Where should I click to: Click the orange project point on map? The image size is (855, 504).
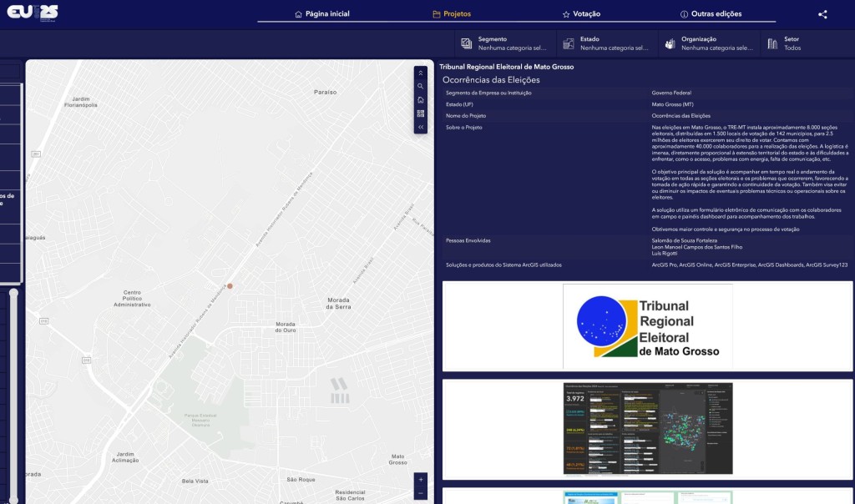click(x=230, y=286)
